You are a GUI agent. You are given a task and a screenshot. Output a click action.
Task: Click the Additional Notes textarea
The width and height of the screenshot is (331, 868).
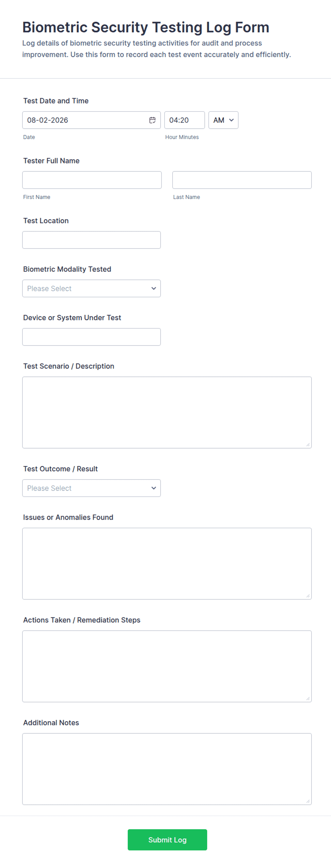[167, 769]
